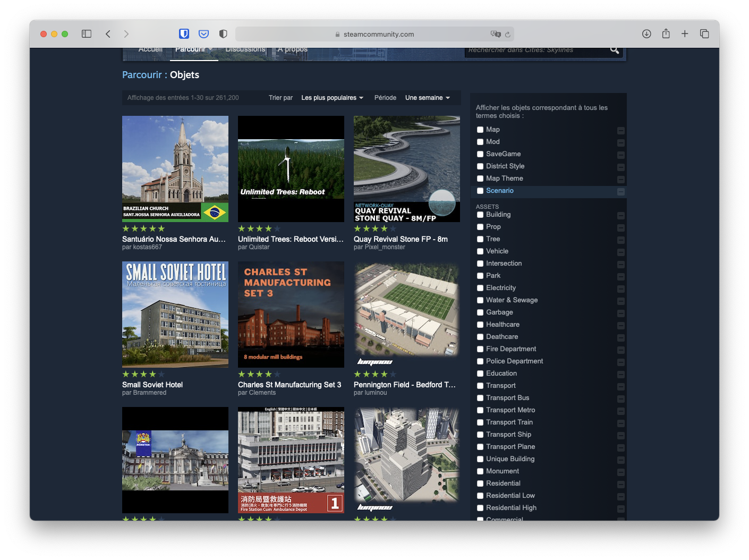Image resolution: width=749 pixels, height=560 pixels.
Task: Show the tab overview icon
Action: 704,34
